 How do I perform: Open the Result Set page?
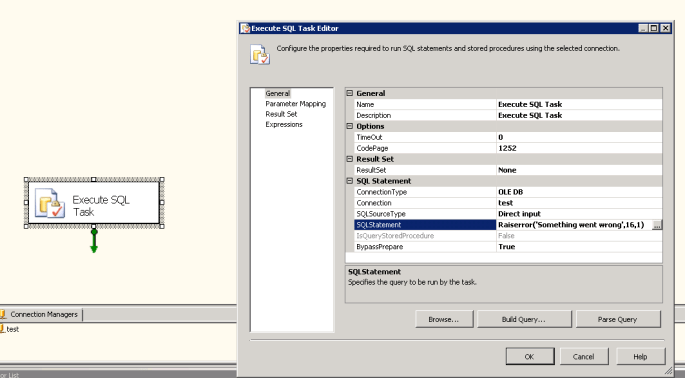click(281, 114)
